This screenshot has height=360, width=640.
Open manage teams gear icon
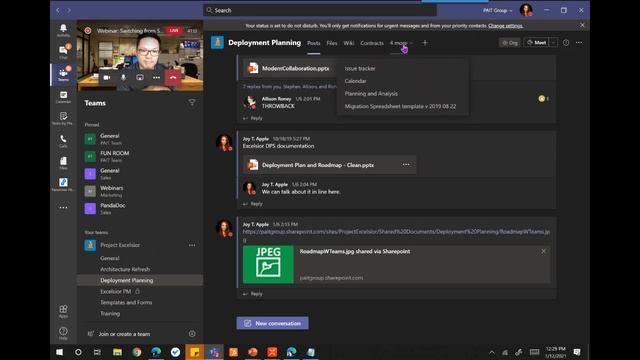pos(192,334)
